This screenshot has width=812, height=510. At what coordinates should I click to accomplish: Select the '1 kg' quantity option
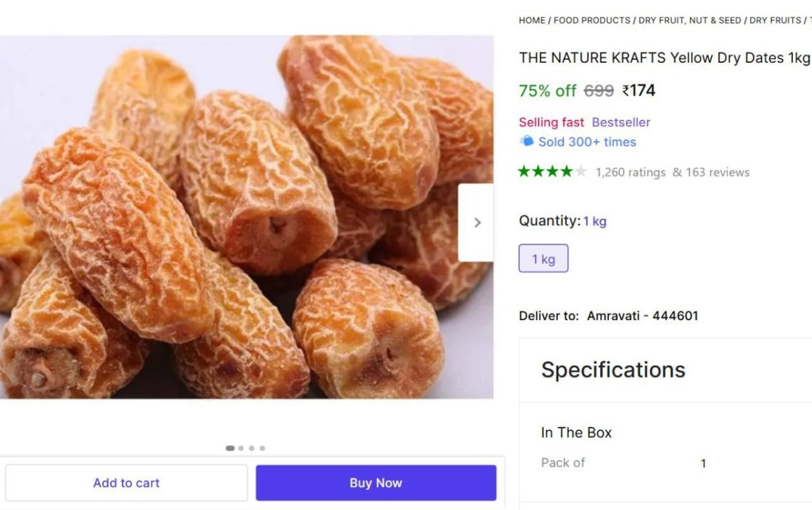543,258
